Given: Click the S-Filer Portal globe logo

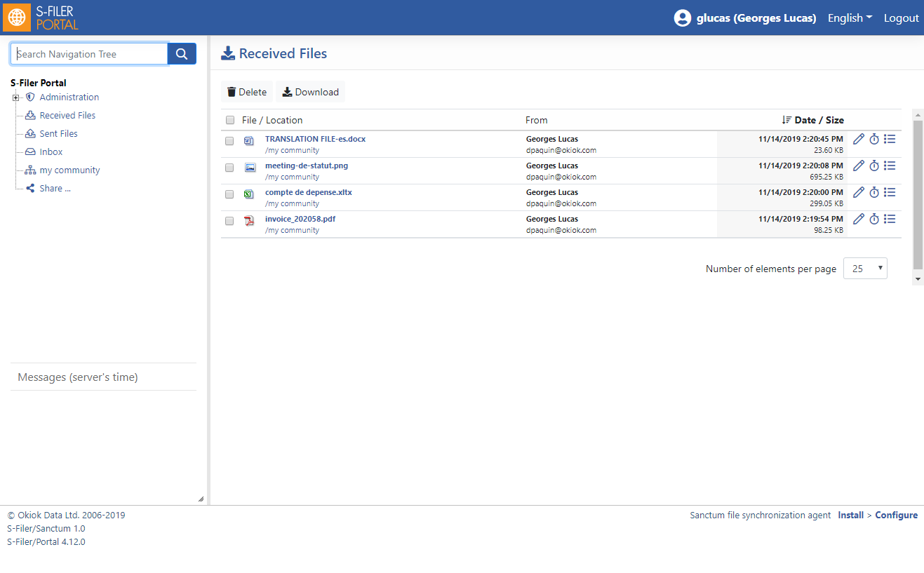Looking at the screenshot, I should pos(17,18).
